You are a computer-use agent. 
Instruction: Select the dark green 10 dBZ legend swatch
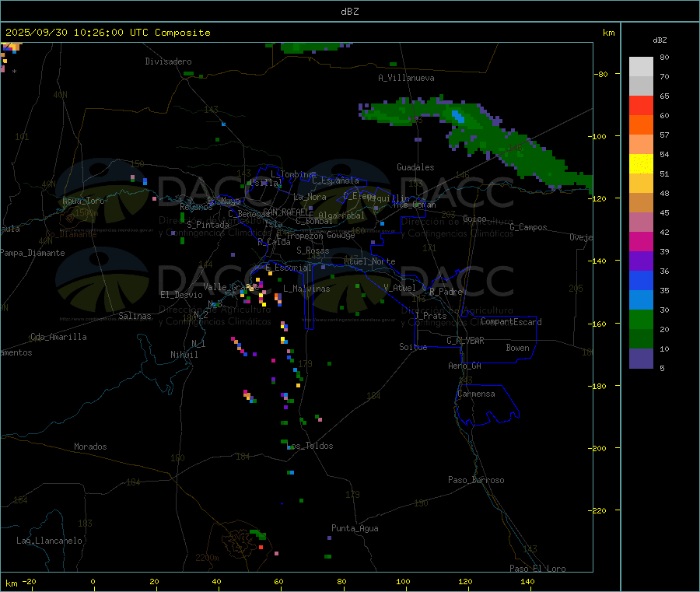[641, 339]
